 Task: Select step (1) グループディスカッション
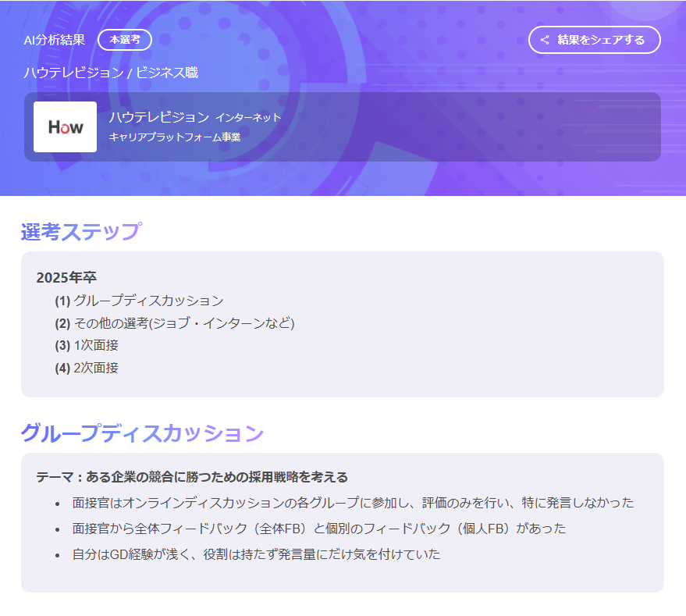click(x=139, y=301)
